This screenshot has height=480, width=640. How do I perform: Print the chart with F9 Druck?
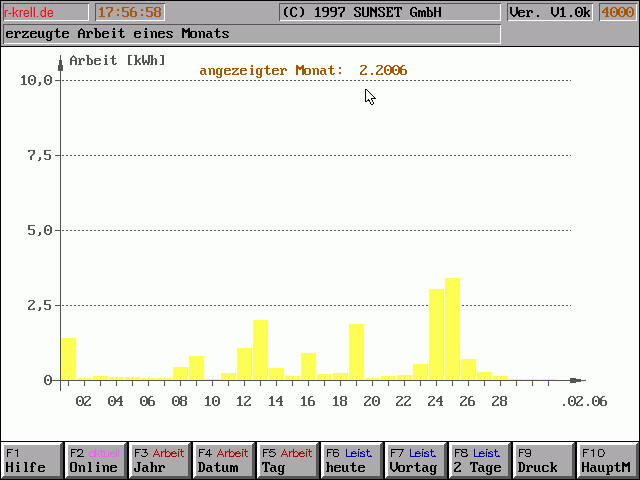click(x=543, y=460)
